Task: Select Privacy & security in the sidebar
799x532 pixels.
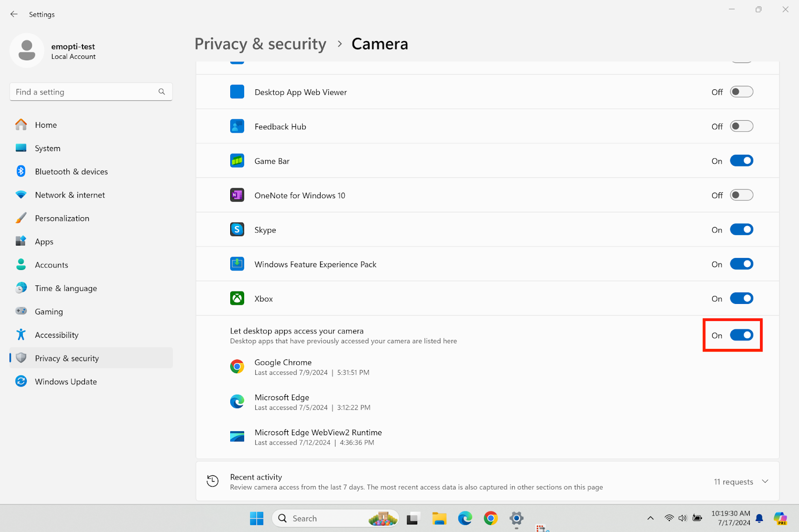Action: [91, 358]
